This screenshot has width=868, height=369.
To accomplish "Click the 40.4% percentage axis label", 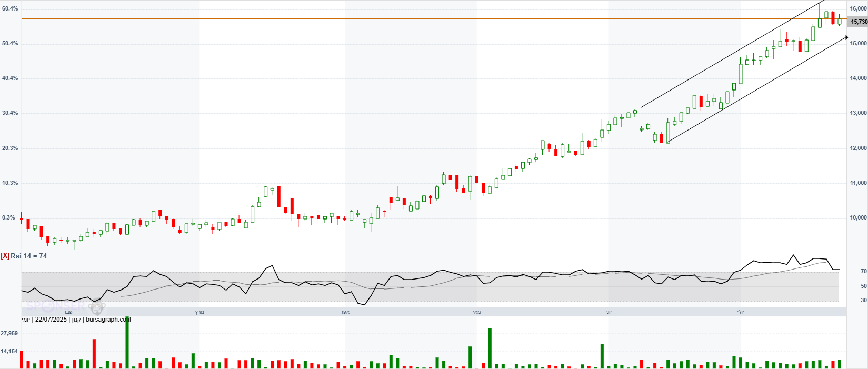I will tap(10, 78).
